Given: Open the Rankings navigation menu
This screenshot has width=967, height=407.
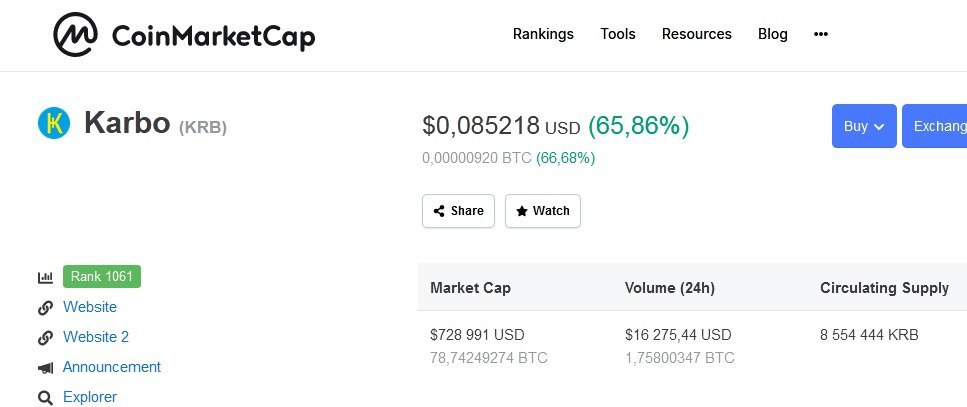Looking at the screenshot, I should click(543, 34).
